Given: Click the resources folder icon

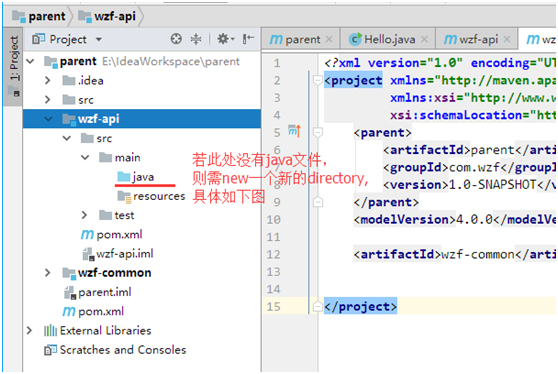Looking at the screenshot, I should 125,196.
